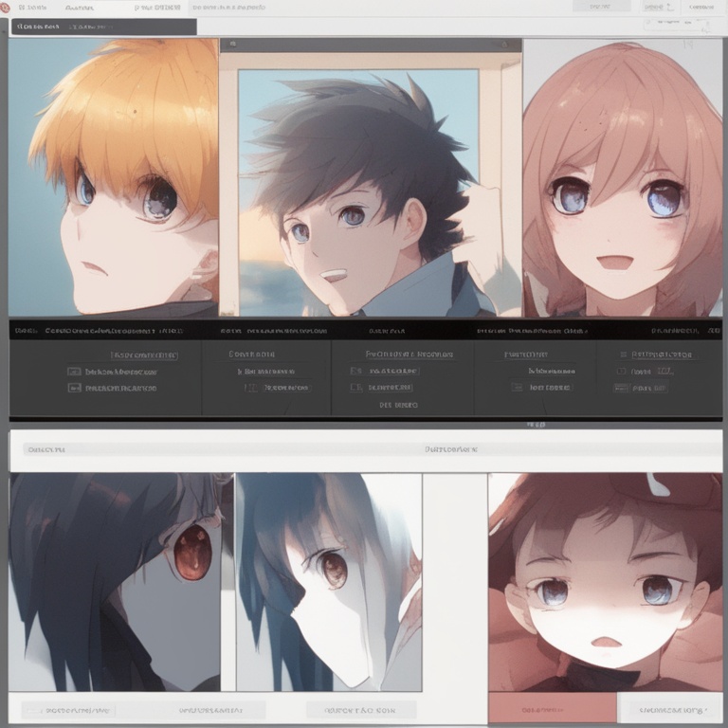
Task: Open the orange-haired character thumbnail
Action: 114,177
